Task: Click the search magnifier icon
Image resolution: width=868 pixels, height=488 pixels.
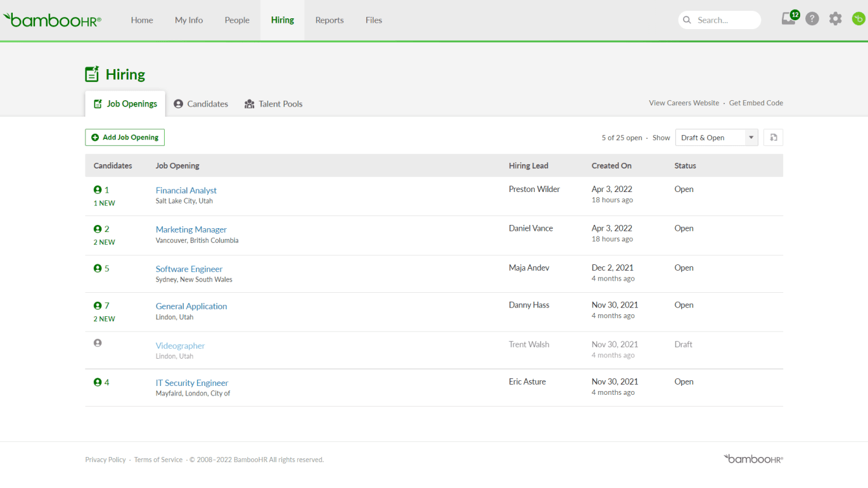Action: click(x=687, y=20)
